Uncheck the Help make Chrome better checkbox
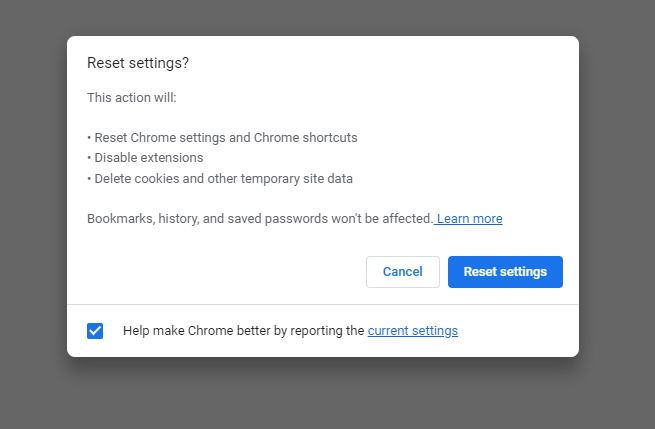 click(x=95, y=331)
